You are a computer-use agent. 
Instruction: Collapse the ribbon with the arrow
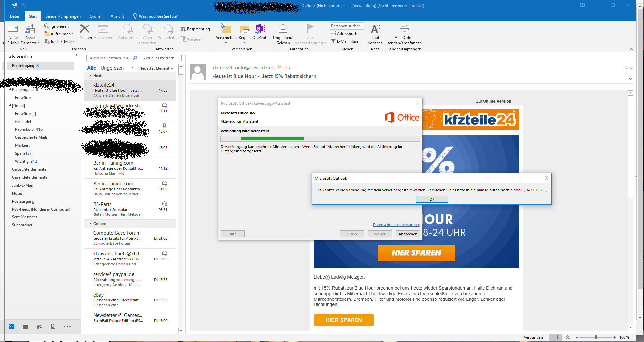pos(631,49)
